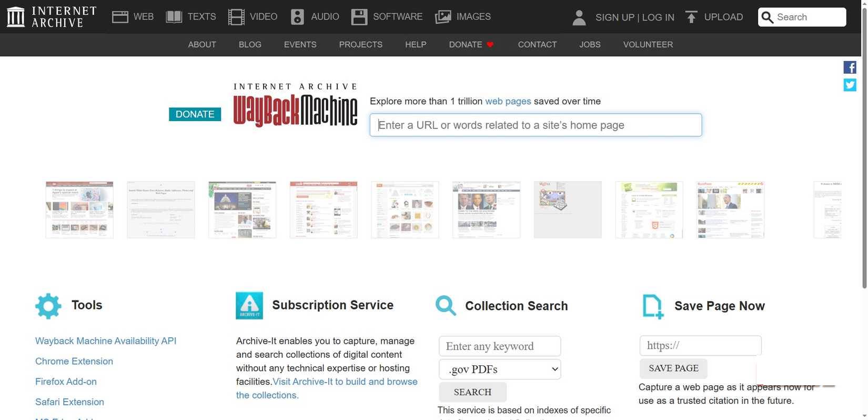Image resolution: width=868 pixels, height=420 pixels.
Task: Open the Video film strip icon
Action: tap(236, 17)
